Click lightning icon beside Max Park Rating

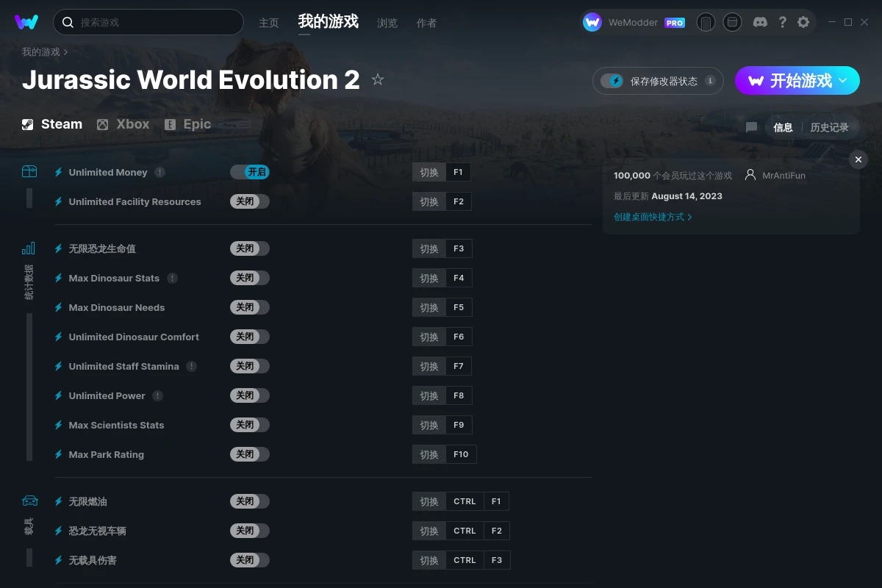[x=59, y=454]
